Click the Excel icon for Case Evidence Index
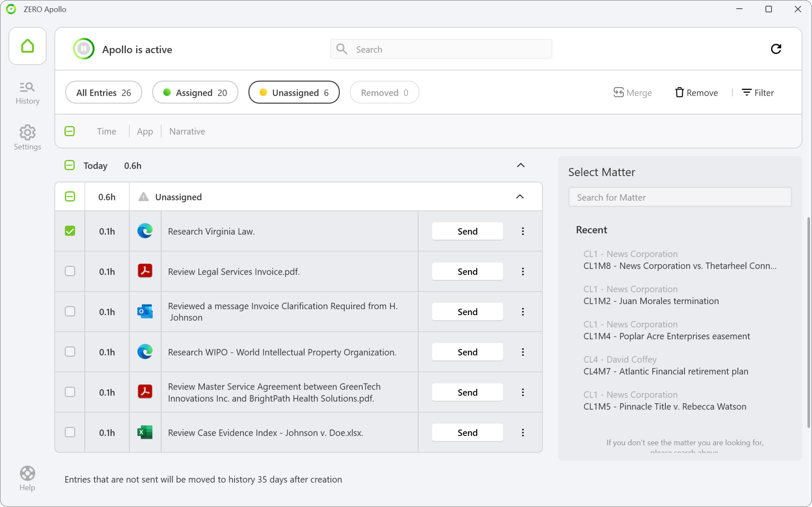Viewport: 812px width, 507px height. (145, 432)
